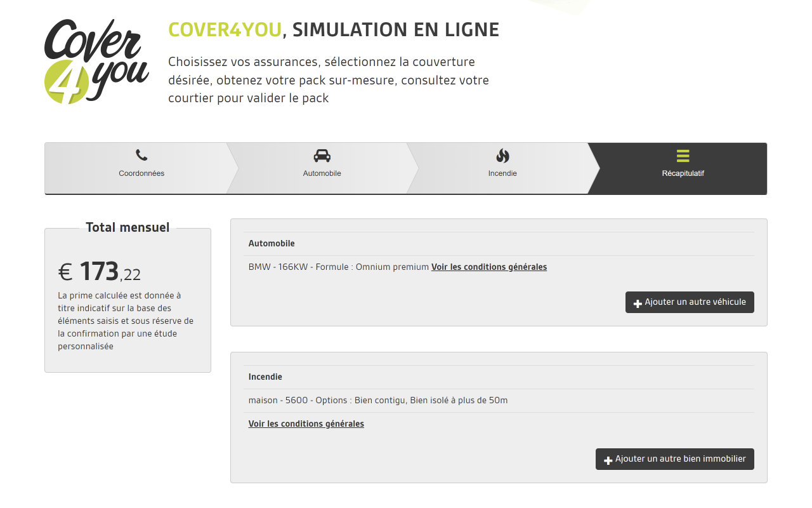Click the plus icon beside Ajouter un autre bien immobilier
The height and width of the screenshot is (508, 812).
tap(608, 460)
